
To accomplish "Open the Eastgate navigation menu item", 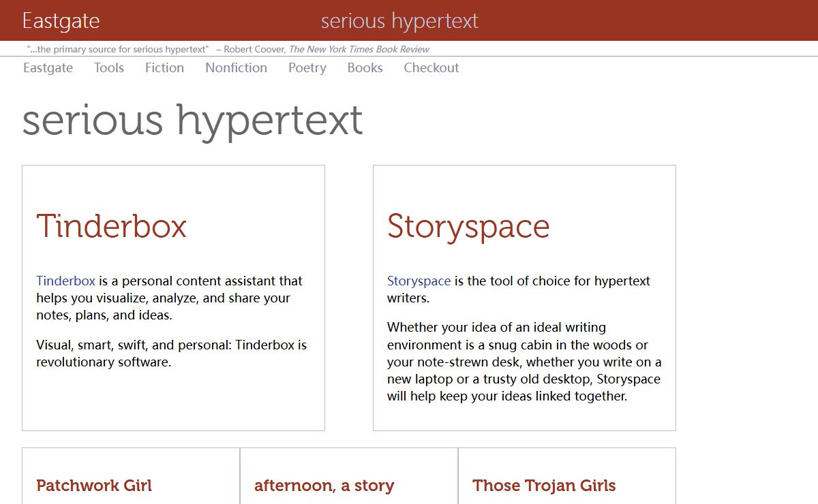I will point(48,68).
